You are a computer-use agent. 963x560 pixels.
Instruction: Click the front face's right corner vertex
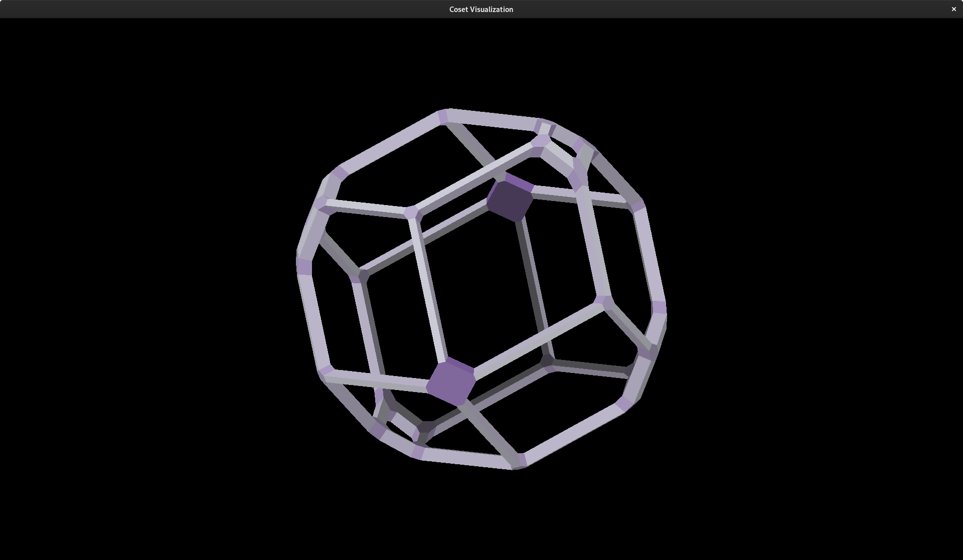pyautogui.click(x=603, y=302)
